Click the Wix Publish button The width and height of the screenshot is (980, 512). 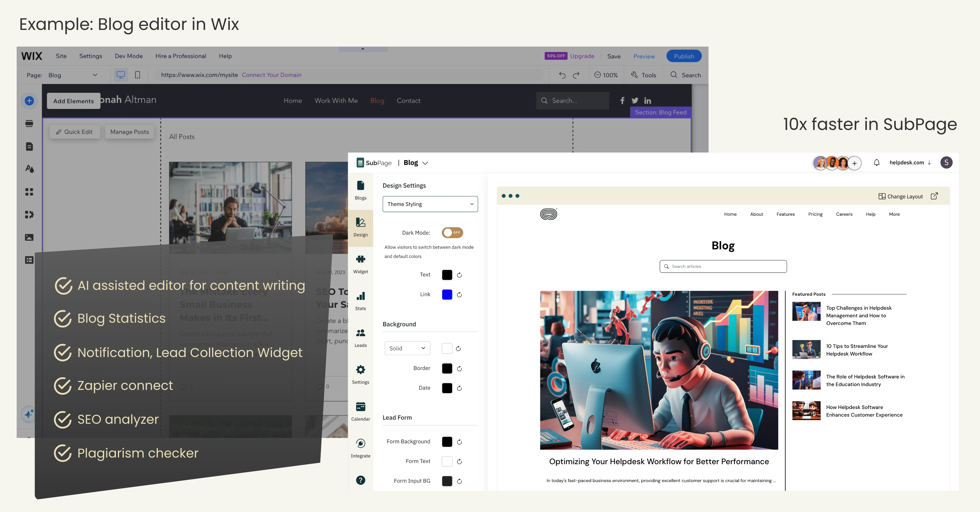684,56
